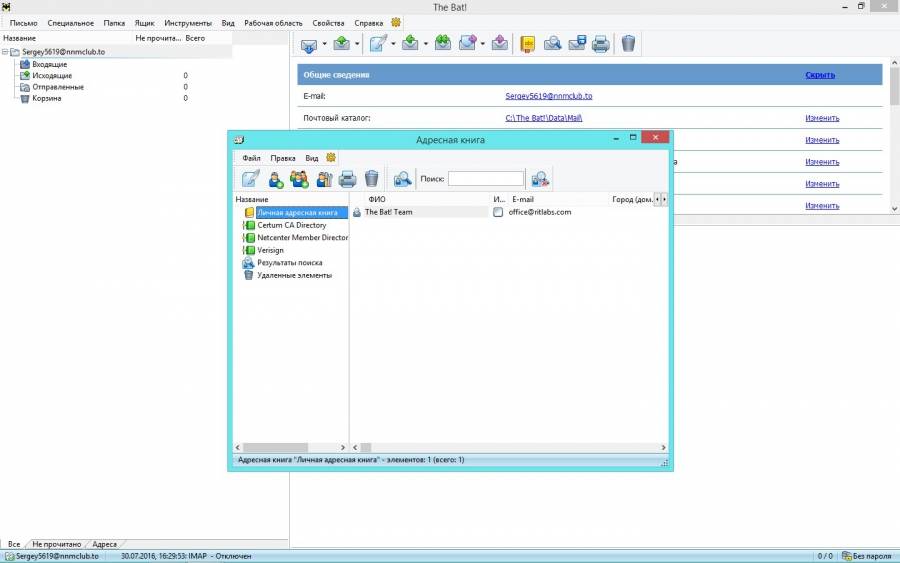Tick the checkbox beside office@ritlabs.com
The image size is (900, 563).
click(x=498, y=212)
